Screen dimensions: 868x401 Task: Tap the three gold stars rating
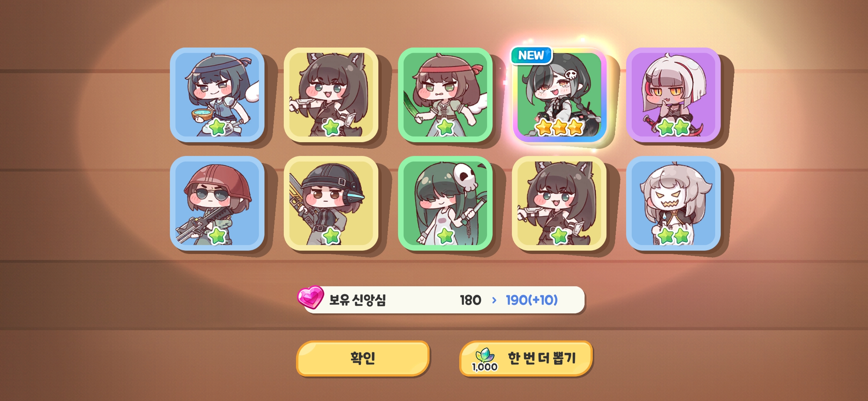[559, 127]
